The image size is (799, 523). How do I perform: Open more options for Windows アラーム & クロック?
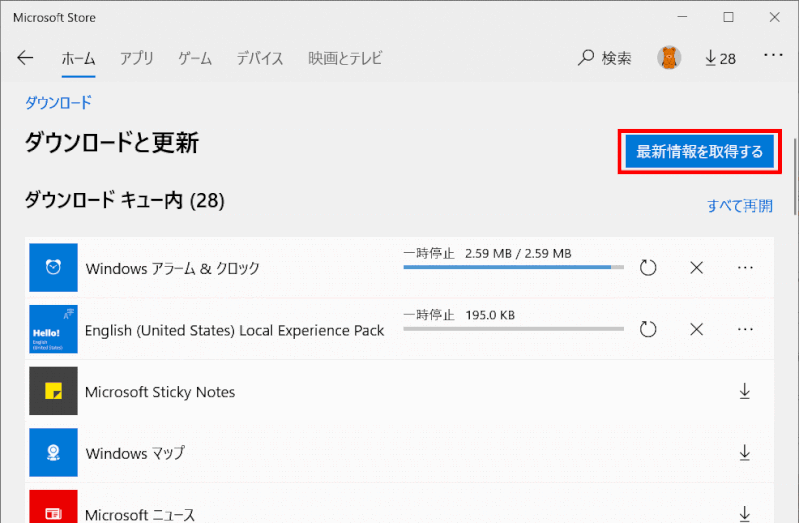[745, 268]
